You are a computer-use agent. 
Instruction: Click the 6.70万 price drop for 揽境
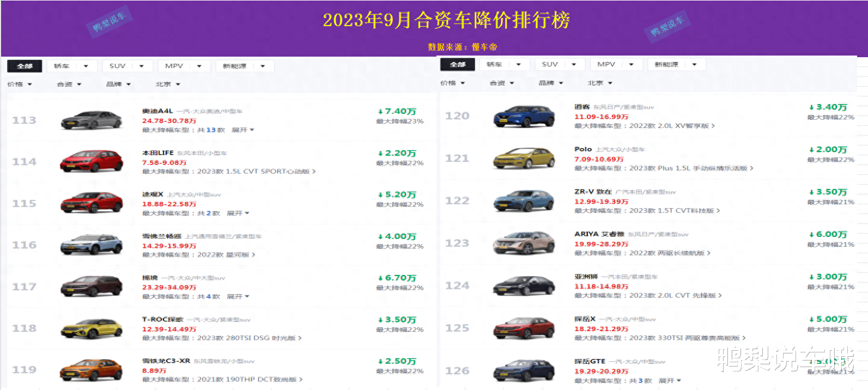pyautogui.click(x=397, y=278)
